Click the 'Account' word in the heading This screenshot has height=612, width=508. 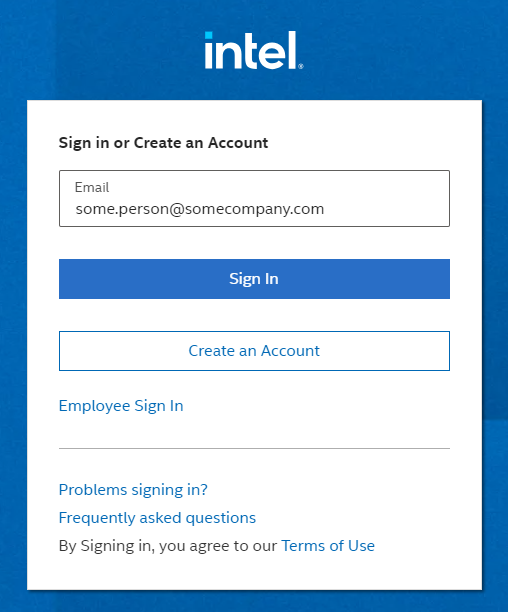pos(238,143)
